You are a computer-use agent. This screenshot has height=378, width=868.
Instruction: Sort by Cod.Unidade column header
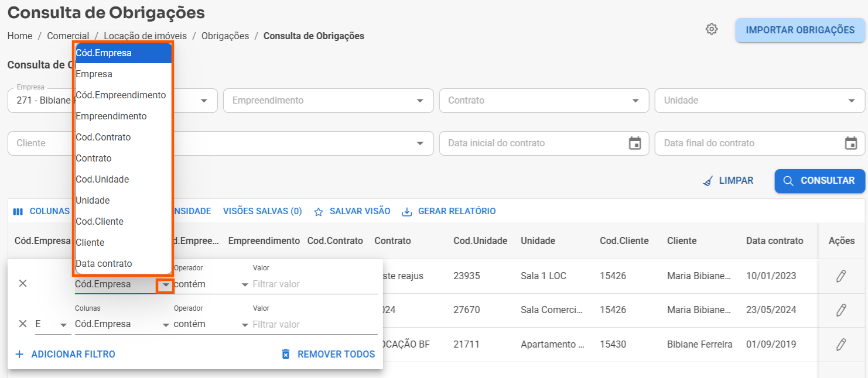click(480, 241)
